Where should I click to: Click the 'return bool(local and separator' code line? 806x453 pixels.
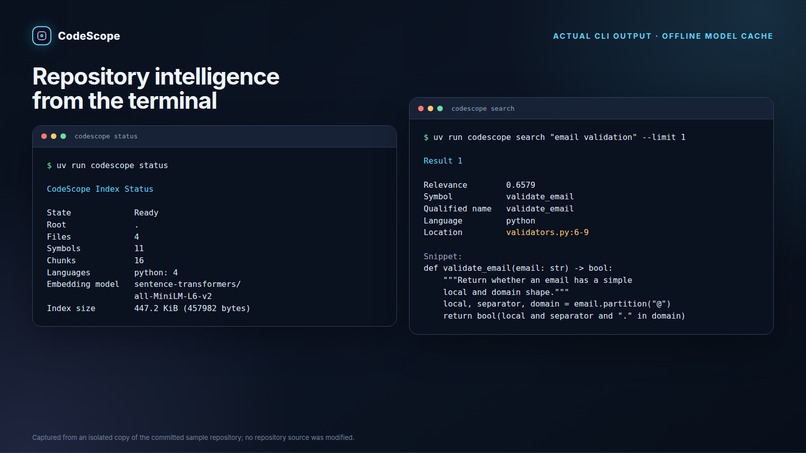tap(564, 316)
